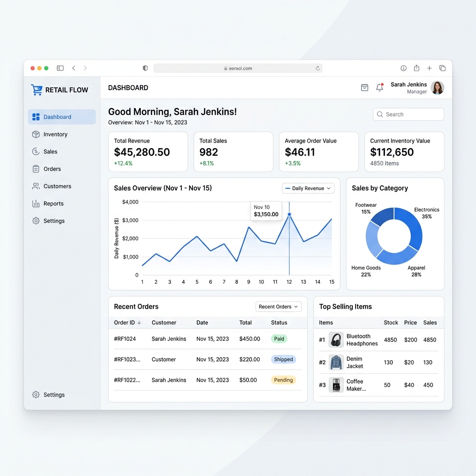Click the Price column header
Screen dimensions: 476x476
(x=410, y=323)
